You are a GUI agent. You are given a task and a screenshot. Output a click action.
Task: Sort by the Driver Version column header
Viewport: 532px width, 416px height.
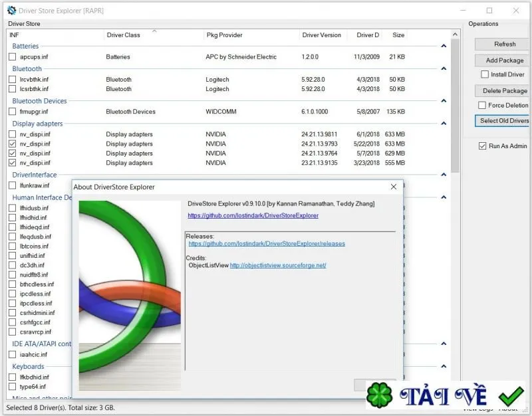pyautogui.click(x=323, y=35)
